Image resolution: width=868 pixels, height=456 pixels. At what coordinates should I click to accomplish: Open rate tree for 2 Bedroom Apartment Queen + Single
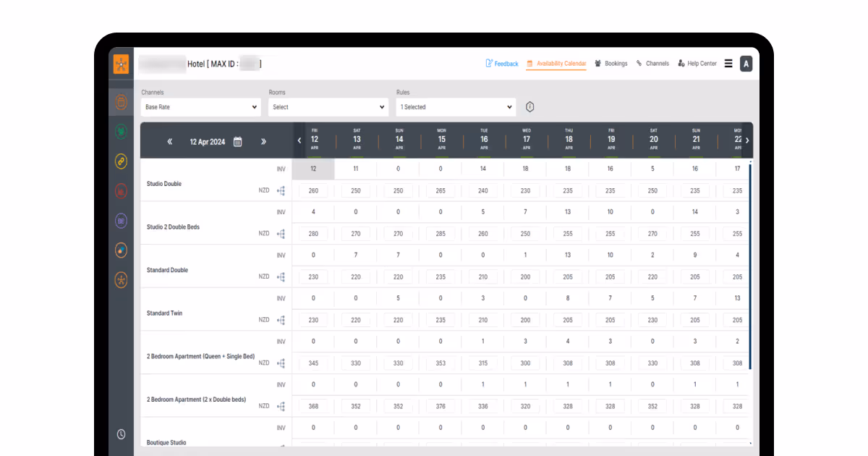click(x=281, y=363)
